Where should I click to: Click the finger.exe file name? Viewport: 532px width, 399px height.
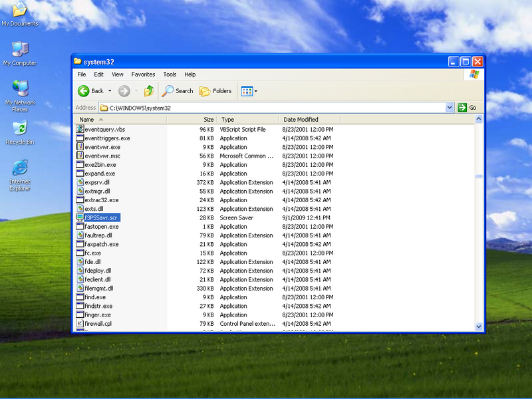(x=98, y=315)
